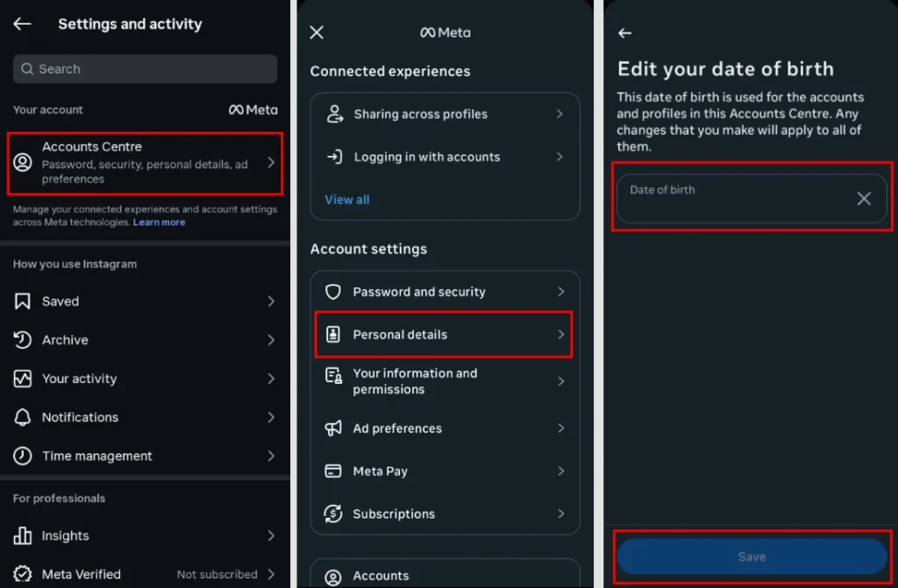Open the Notifications bell icon
This screenshot has height=588, width=898.
(x=22, y=417)
